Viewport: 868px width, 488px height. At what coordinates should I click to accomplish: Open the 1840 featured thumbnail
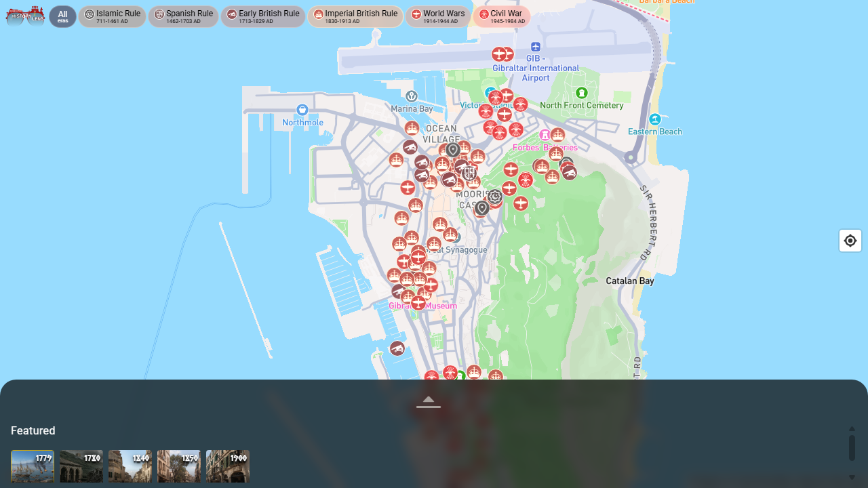coord(130,466)
